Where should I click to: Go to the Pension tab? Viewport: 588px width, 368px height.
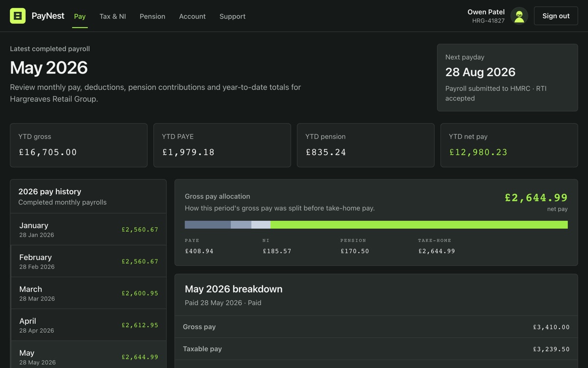point(152,16)
